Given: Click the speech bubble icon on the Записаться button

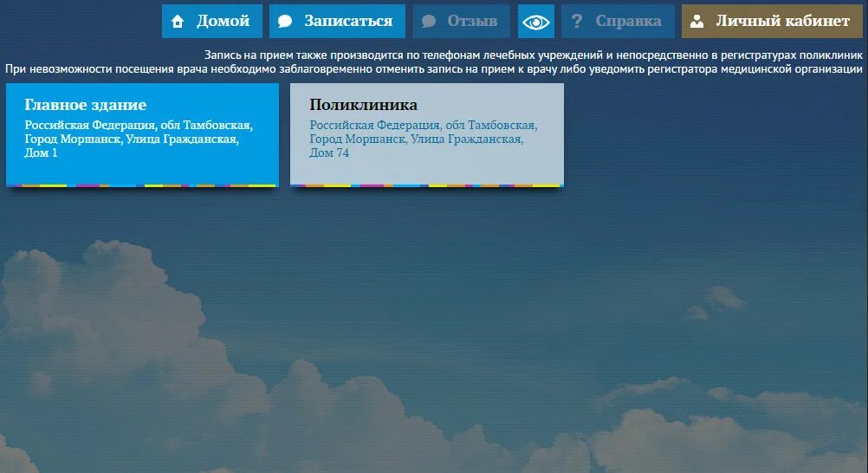Looking at the screenshot, I should click(x=285, y=22).
